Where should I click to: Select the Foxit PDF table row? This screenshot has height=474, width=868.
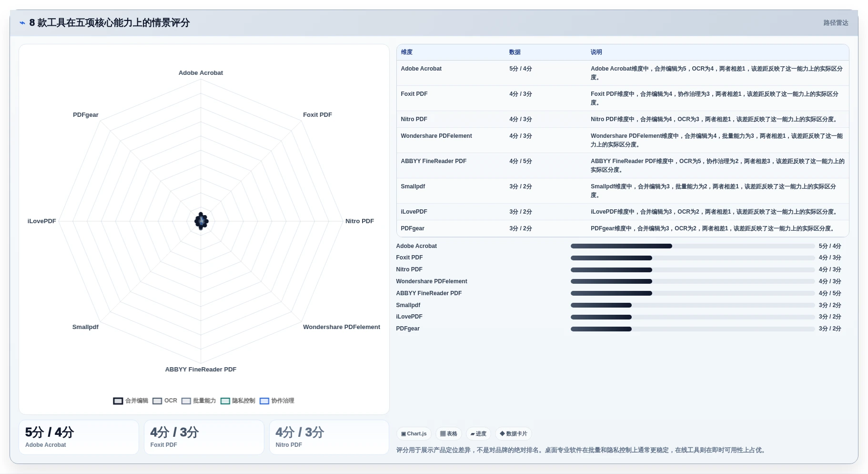point(623,98)
